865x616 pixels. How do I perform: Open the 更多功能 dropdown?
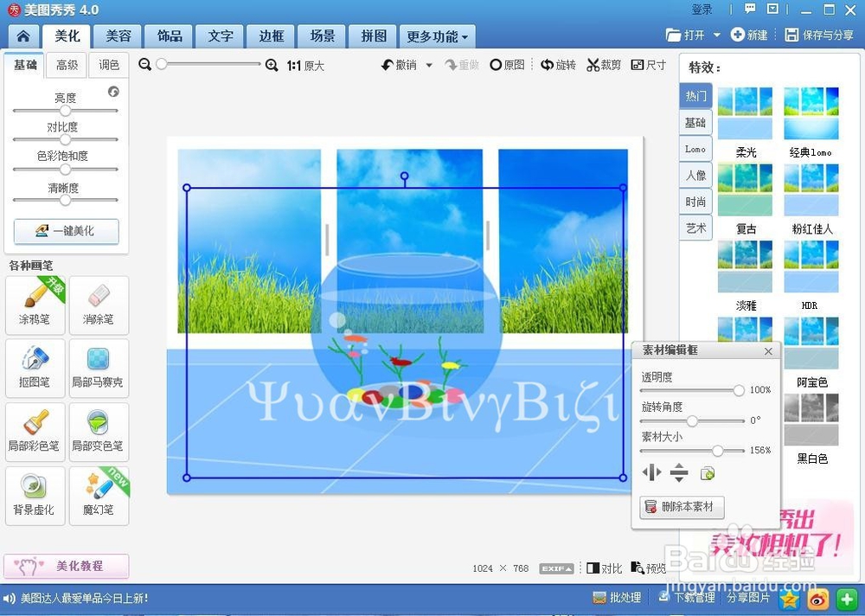pos(437,36)
